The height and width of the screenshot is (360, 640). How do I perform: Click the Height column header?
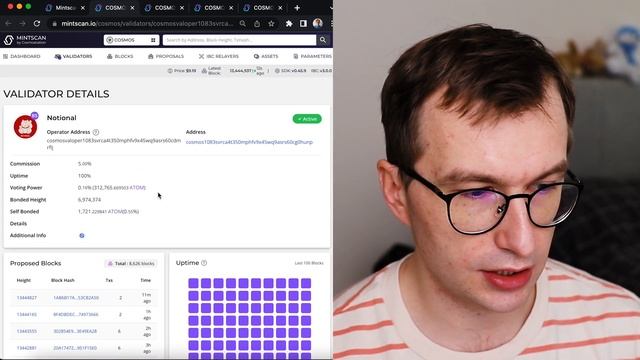click(24, 280)
